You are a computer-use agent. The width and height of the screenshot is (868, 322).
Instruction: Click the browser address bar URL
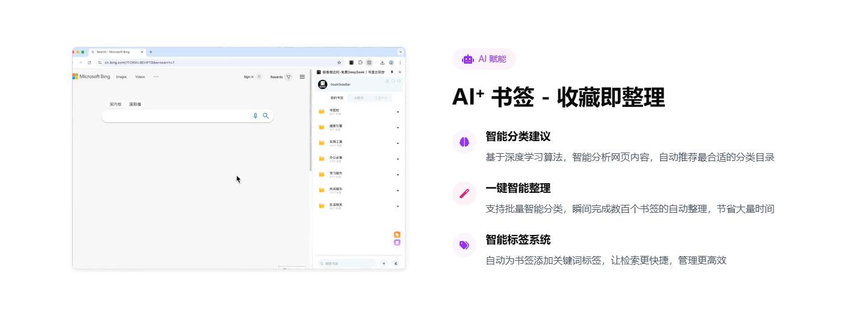pos(140,62)
